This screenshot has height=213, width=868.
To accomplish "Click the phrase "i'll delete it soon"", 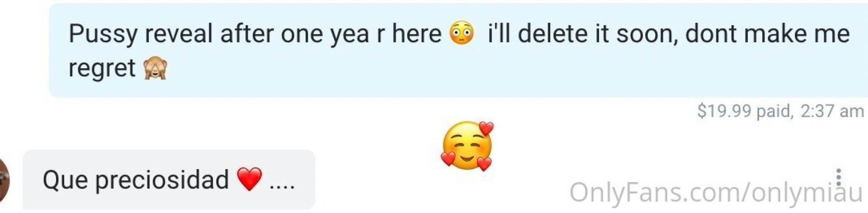I will coord(583,33).
